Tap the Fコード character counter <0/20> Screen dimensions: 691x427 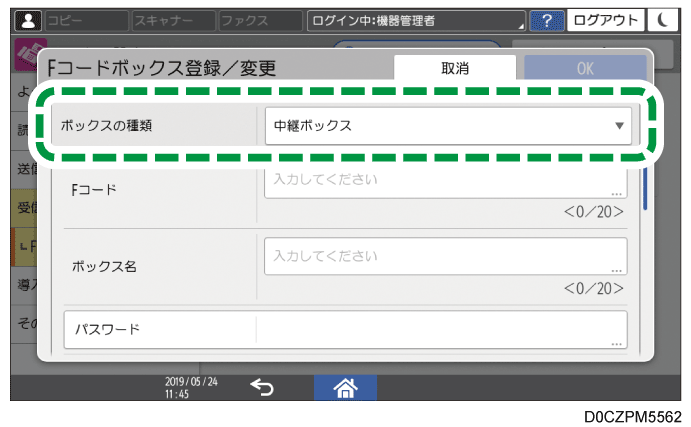pos(594,212)
